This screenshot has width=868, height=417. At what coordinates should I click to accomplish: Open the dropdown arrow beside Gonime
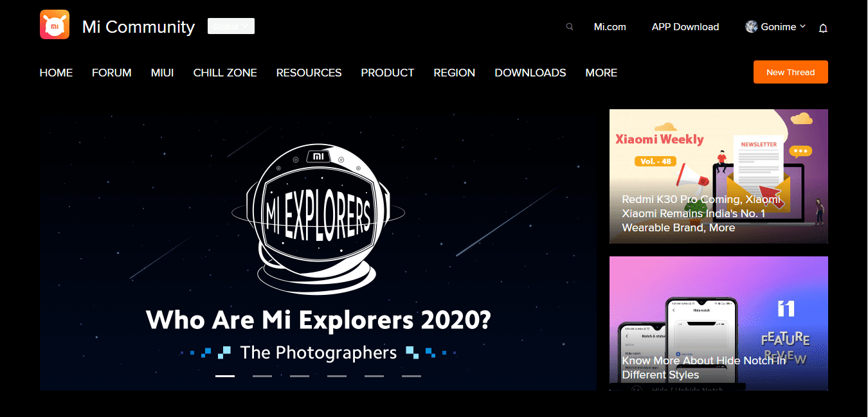(x=802, y=26)
